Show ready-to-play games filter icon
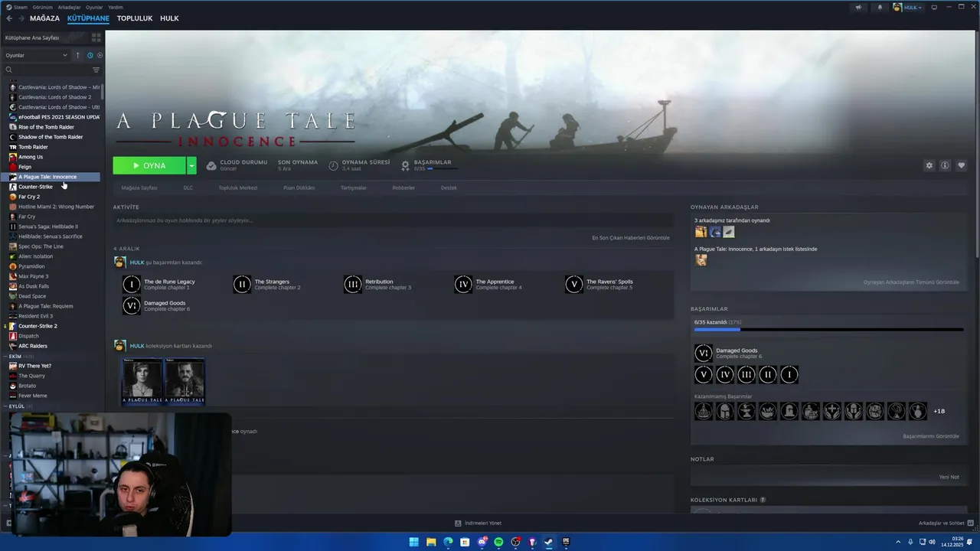Screen dimensions: 980x551 pyautogui.click(x=100, y=55)
